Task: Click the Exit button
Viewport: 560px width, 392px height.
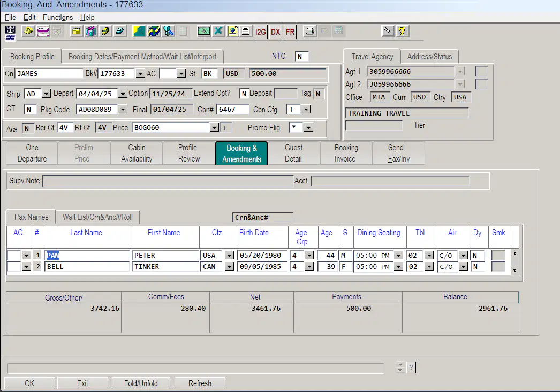Action: pyautogui.click(x=82, y=383)
